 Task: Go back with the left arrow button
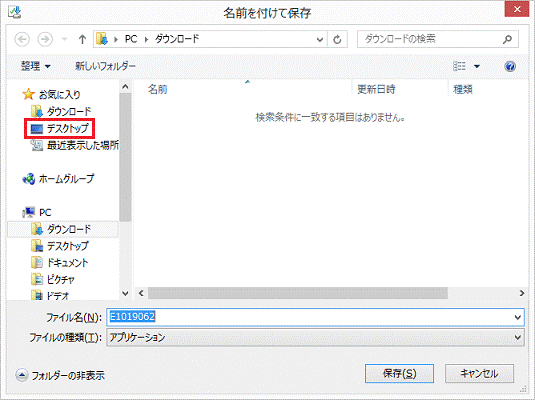pyautogui.click(x=22, y=39)
